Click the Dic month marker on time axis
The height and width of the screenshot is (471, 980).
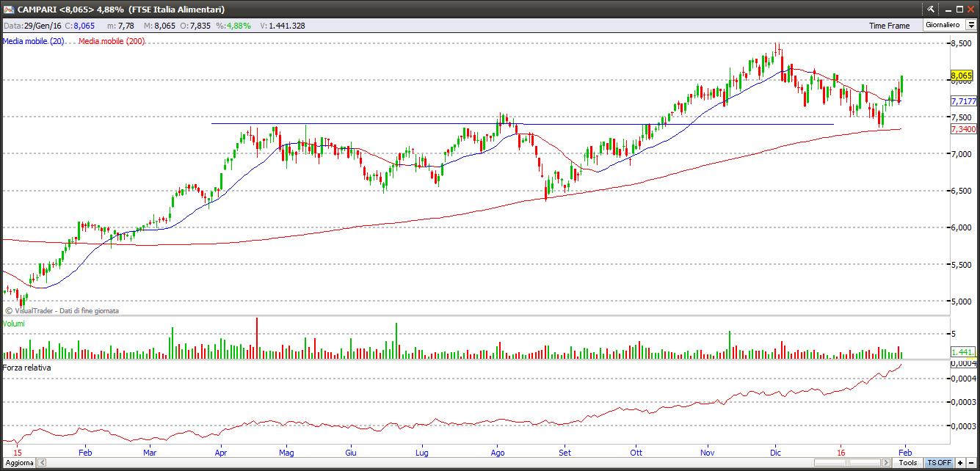pyautogui.click(x=776, y=453)
